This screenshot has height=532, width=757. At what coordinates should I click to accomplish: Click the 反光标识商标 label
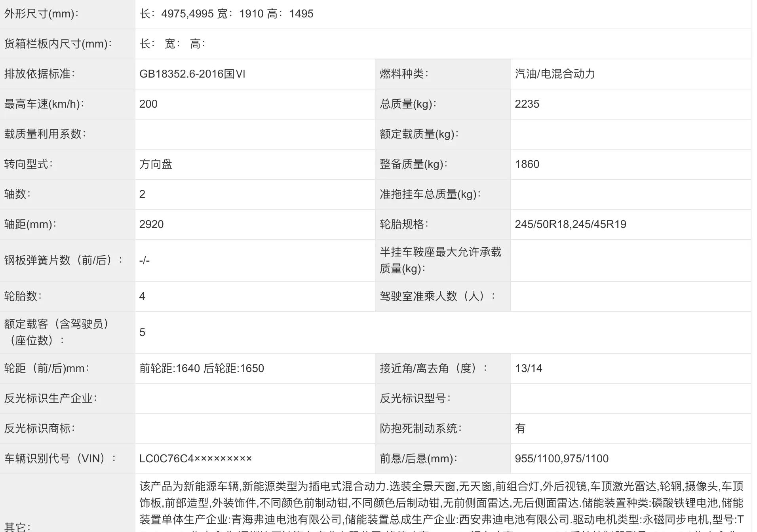pyautogui.click(x=40, y=429)
